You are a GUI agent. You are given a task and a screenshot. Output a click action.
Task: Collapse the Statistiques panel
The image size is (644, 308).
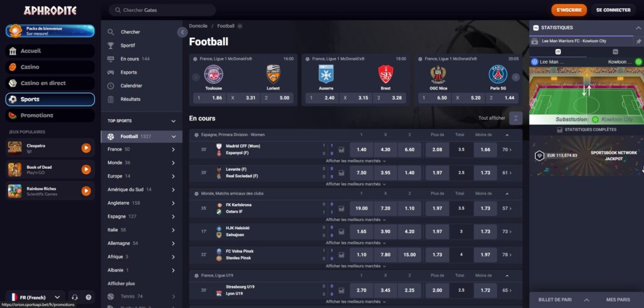point(638,28)
